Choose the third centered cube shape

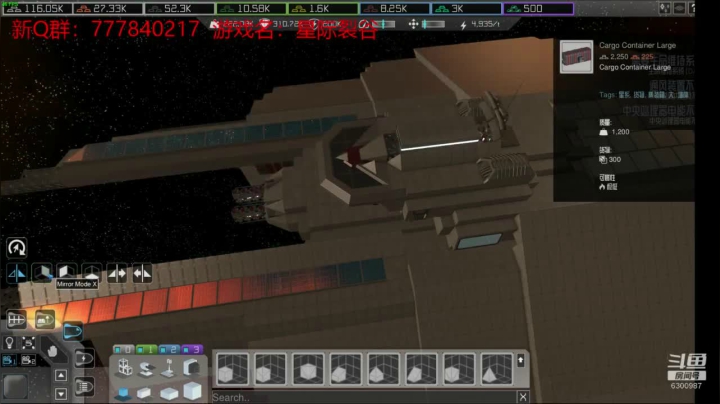point(308,368)
